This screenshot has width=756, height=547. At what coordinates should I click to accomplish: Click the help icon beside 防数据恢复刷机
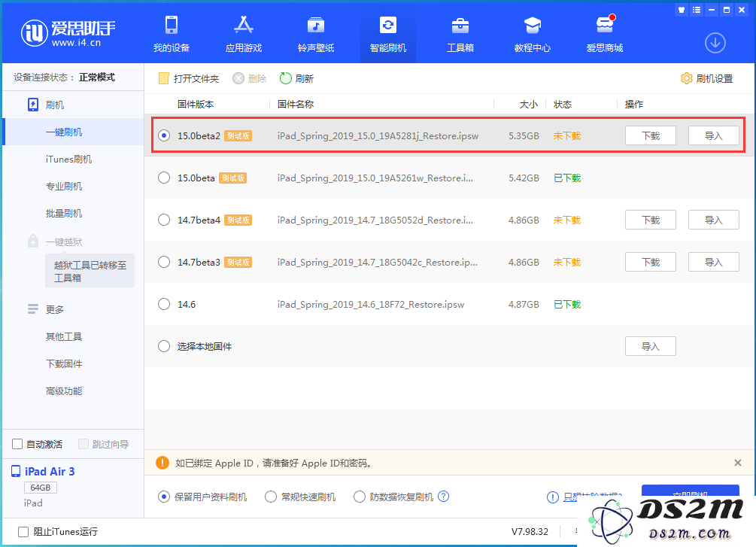pos(443,497)
